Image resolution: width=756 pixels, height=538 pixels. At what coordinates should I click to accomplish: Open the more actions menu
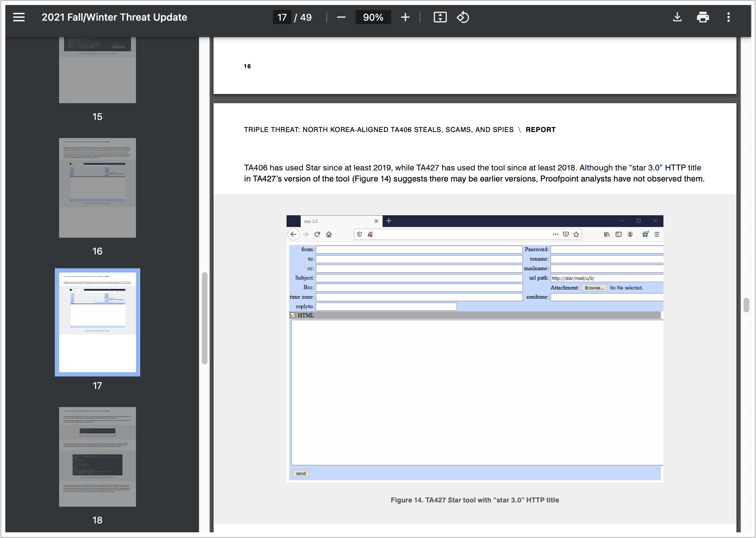(728, 17)
